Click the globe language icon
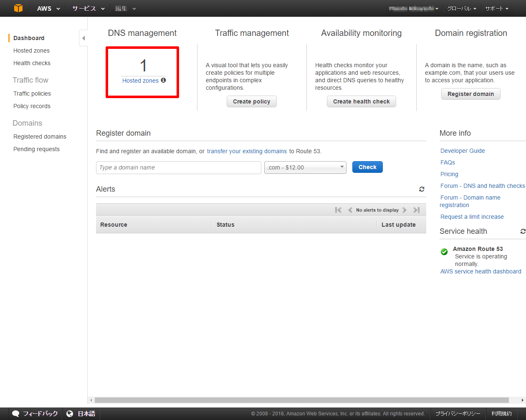Viewport: 526px width, 420px height. (x=70, y=414)
